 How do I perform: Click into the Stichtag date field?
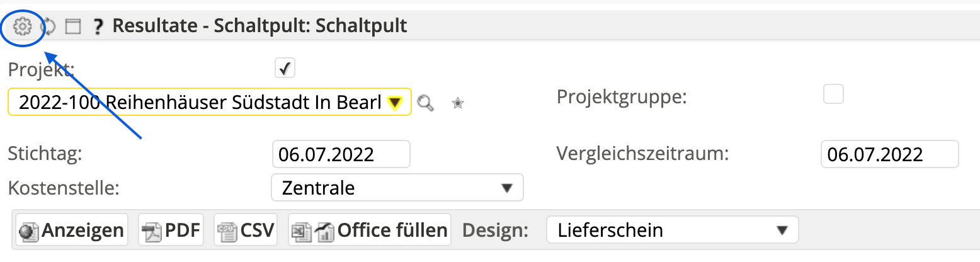[341, 154]
